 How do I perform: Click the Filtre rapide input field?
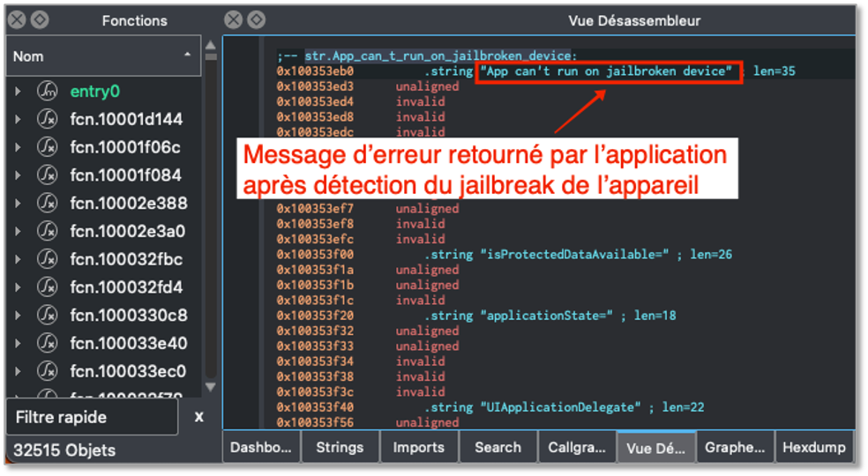pos(92,417)
